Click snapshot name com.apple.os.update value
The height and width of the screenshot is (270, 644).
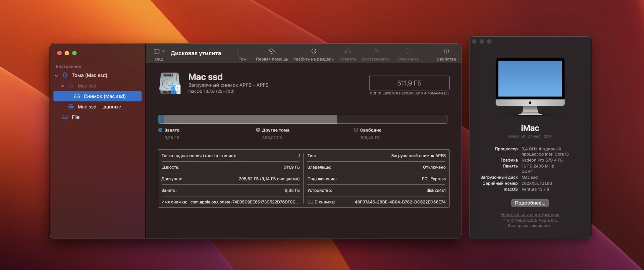click(x=245, y=202)
